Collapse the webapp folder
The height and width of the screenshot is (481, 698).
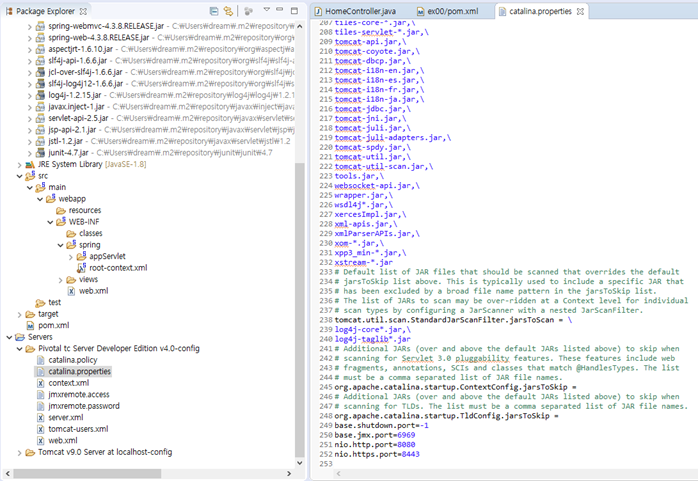pos(40,199)
